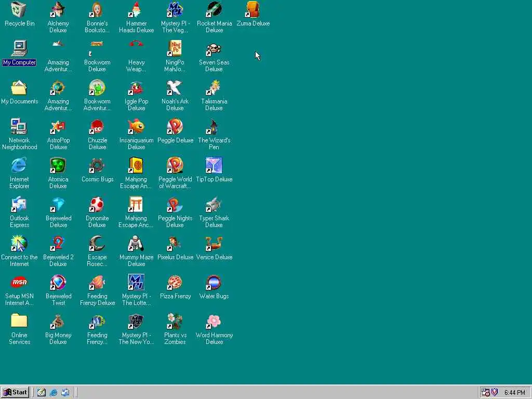Click the Chuzzle Deluxe icon
This screenshot has width=532, height=399.
coord(97,127)
